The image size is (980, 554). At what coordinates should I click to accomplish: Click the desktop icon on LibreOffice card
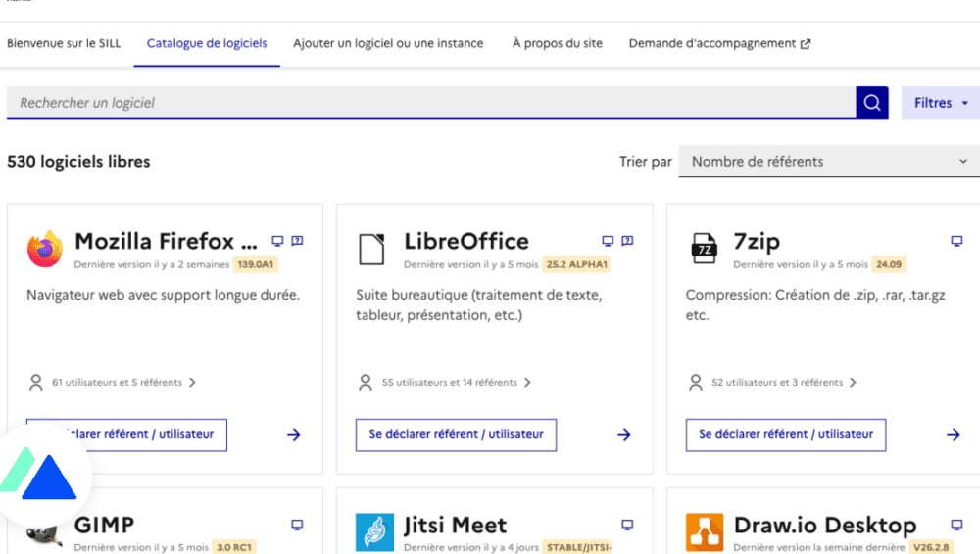(x=608, y=241)
